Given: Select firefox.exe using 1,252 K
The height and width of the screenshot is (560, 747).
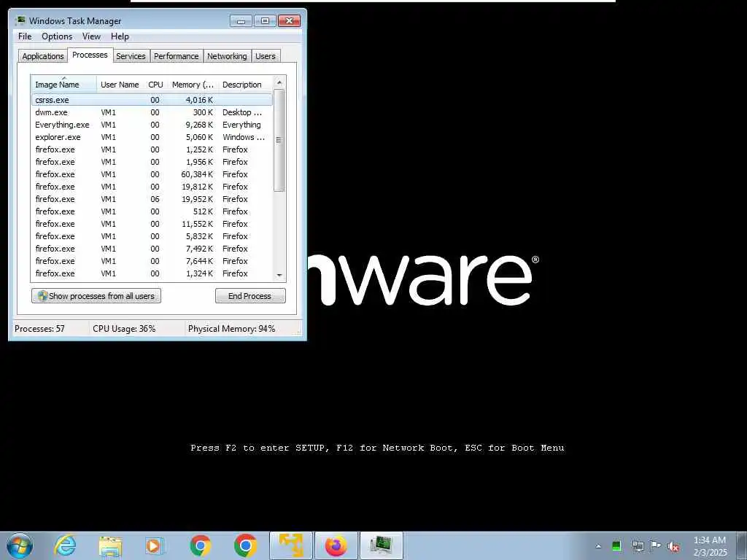Looking at the screenshot, I should point(152,149).
